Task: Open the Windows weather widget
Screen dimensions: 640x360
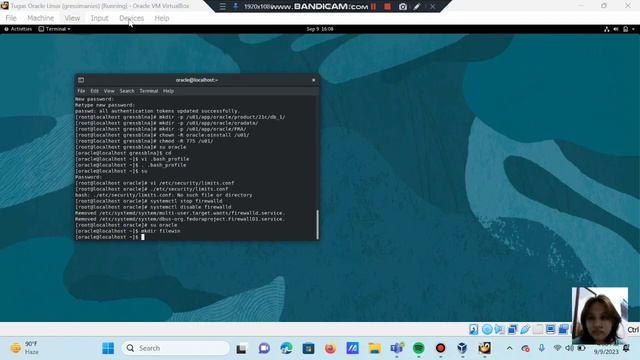Action: (x=25, y=348)
